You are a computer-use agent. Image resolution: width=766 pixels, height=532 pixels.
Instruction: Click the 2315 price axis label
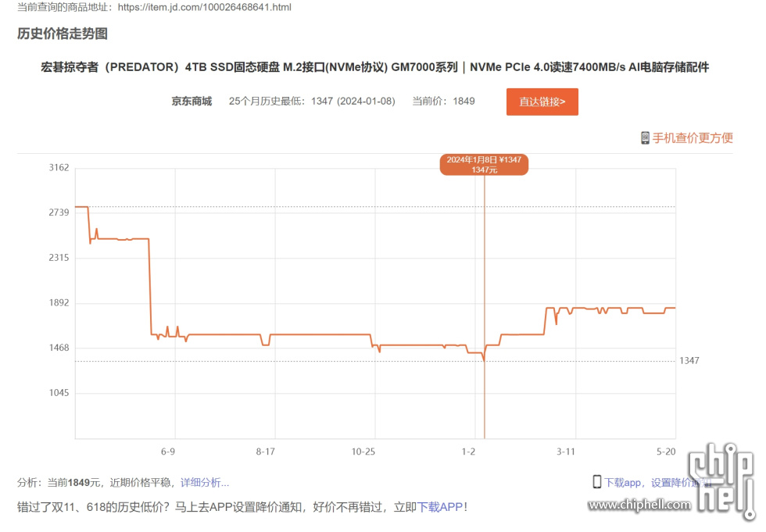point(59,257)
